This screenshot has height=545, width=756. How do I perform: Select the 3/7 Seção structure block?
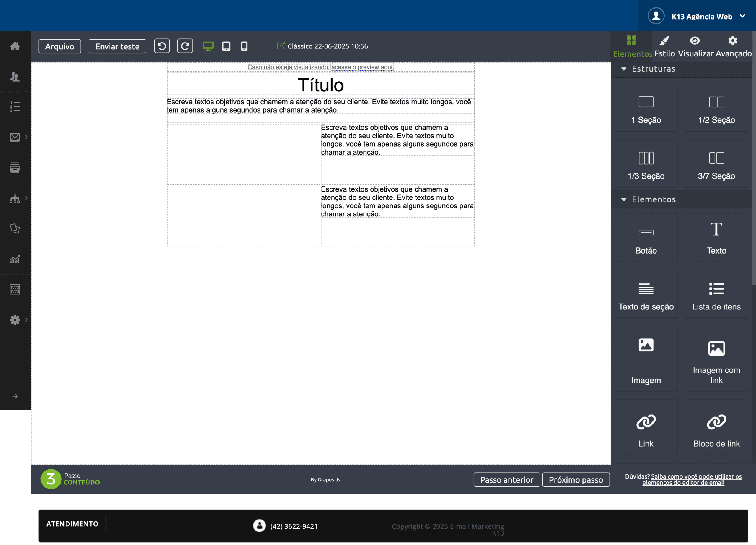pyautogui.click(x=717, y=163)
